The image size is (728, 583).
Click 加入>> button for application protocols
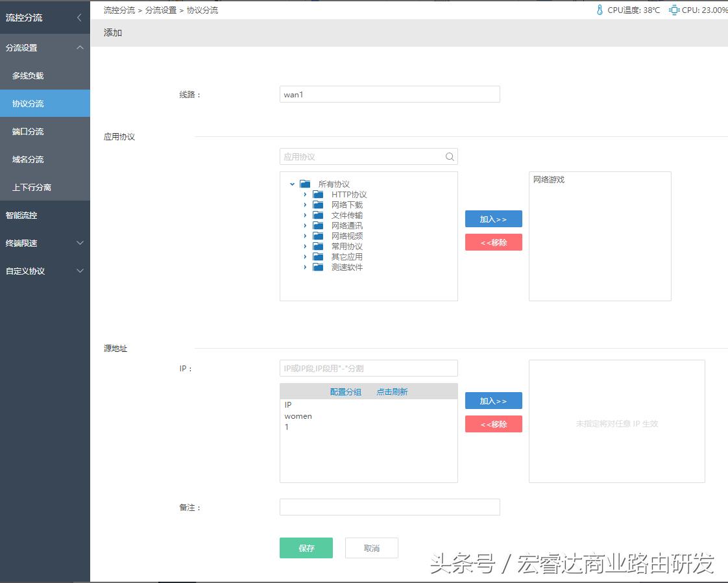pyautogui.click(x=494, y=219)
